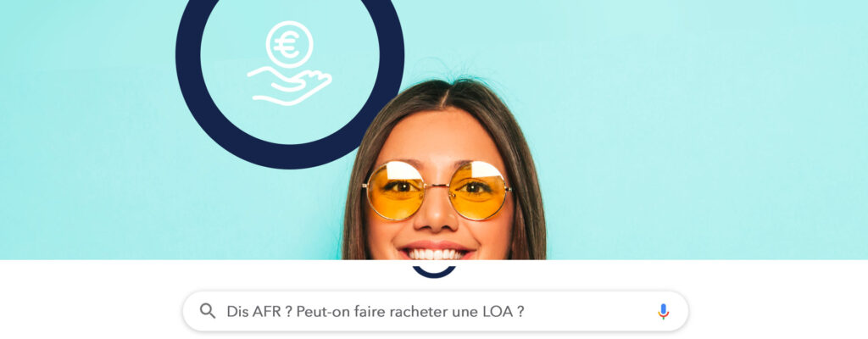868x339 pixels.
Task: Select the open hand icon under the coin
Action: (x=290, y=86)
